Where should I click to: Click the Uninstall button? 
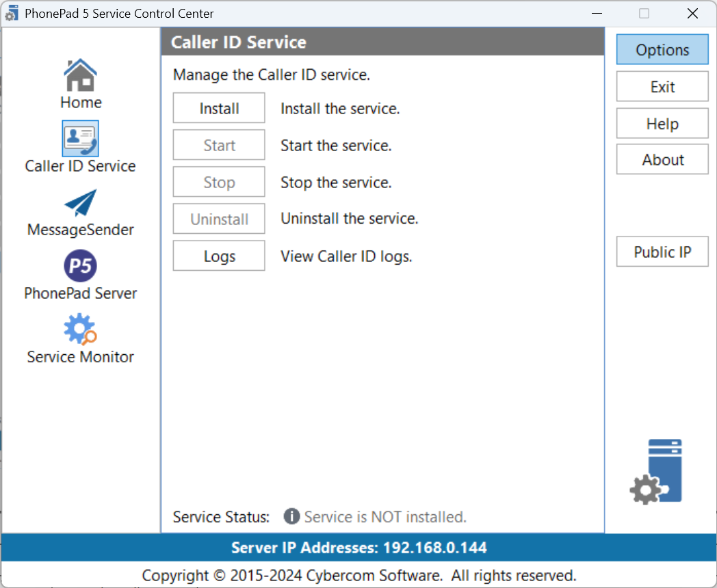[x=219, y=219]
